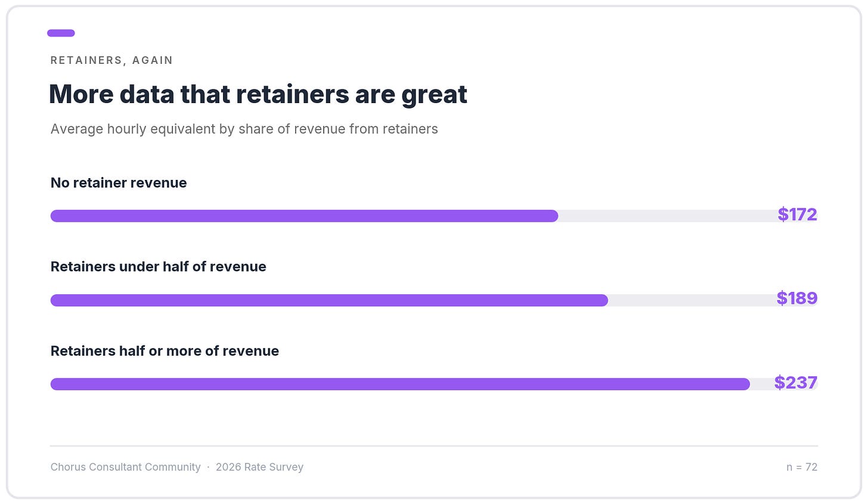Click the purple accent pill above the heading

click(61, 33)
